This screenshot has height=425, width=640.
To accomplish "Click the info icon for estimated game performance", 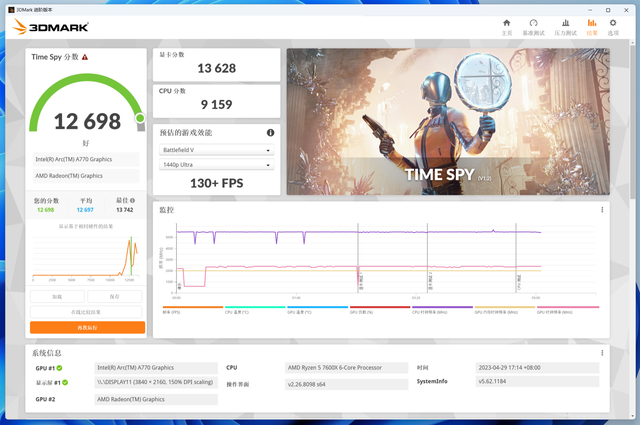I will pyautogui.click(x=270, y=133).
